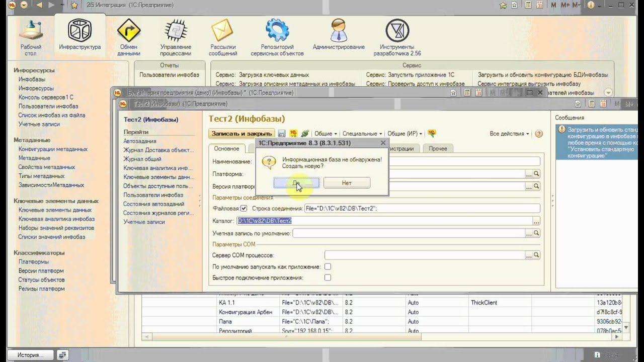Open the Рабочий стол section
This screenshot has width=644, height=362.
coord(31,38)
